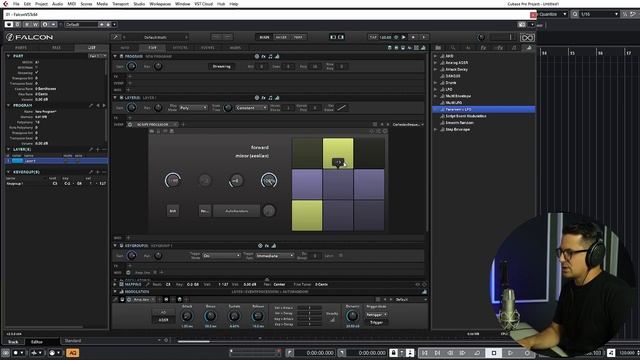Screen dimensions: 640x360
Task: Open the Project menu
Action: (x=41, y=4)
